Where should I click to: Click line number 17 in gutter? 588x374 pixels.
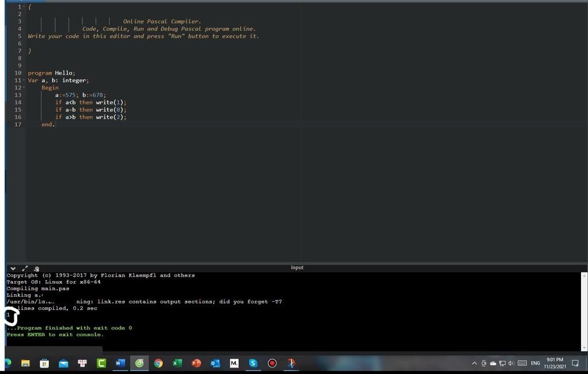coord(18,124)
